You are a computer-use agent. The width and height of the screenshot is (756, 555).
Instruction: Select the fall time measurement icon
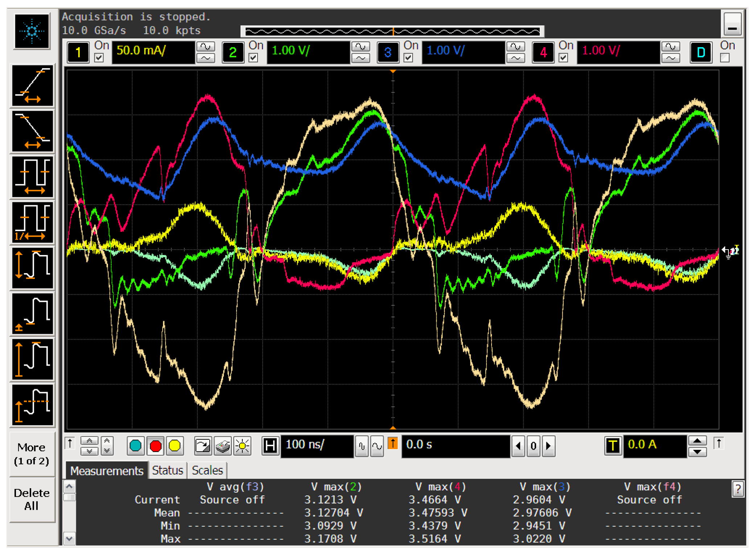33,131
